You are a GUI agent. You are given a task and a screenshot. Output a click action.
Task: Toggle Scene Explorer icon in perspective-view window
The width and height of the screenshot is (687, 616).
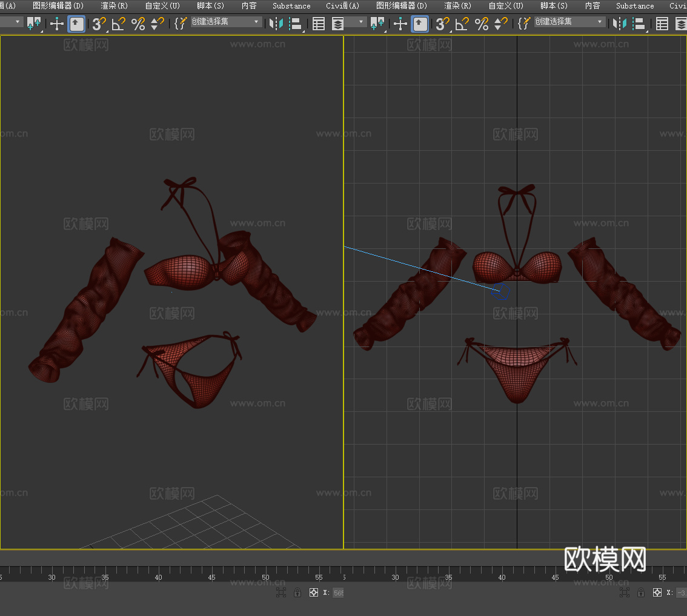coord(319,24)
